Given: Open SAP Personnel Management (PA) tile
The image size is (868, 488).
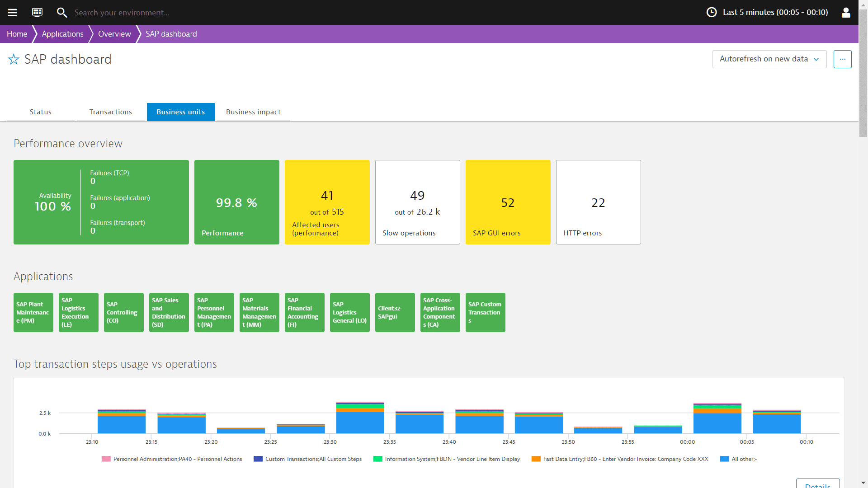Looking at the screenshot, I should [x=214, y=312].
